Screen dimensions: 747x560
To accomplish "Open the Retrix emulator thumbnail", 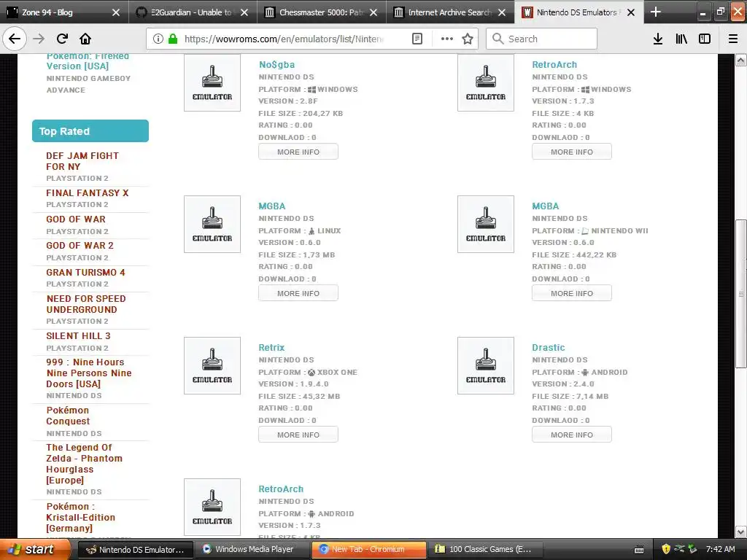I will 212,366.
